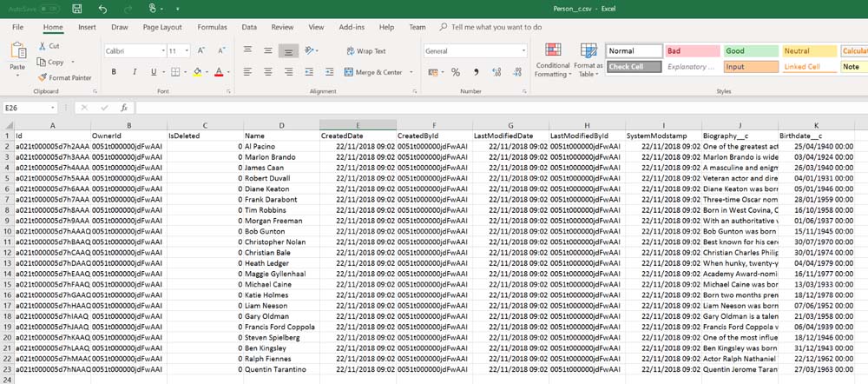Click the Undo arrow icon

coord(103,9)
